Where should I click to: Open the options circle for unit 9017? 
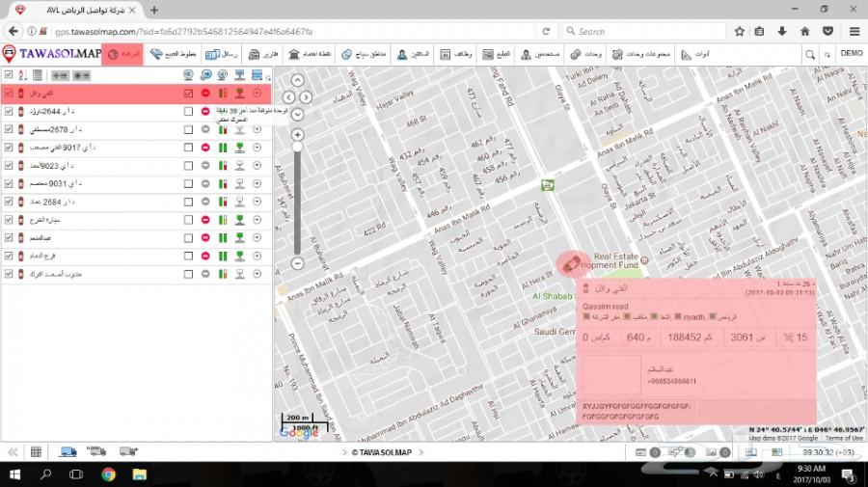pyautogui.click(x=257, y=148)
